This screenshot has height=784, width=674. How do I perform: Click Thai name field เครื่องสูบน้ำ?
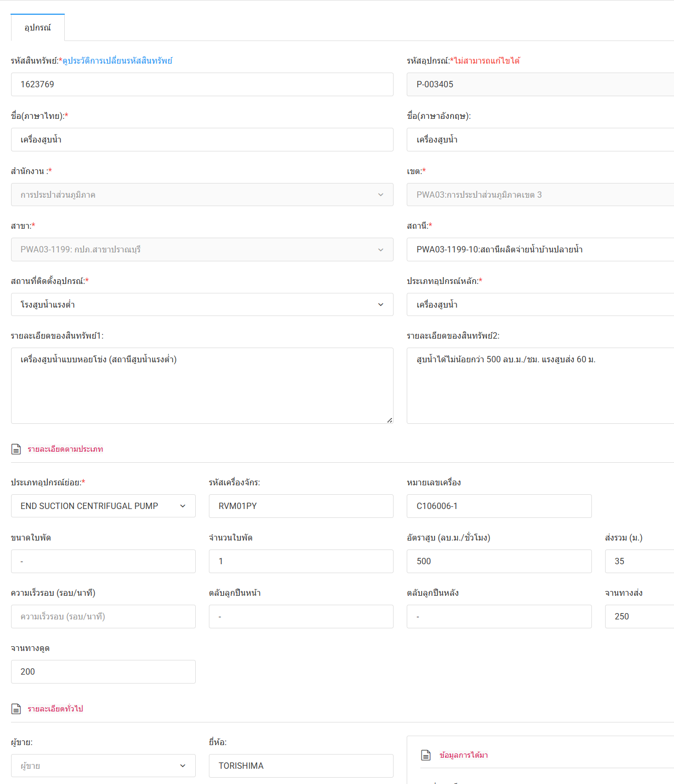202,139
